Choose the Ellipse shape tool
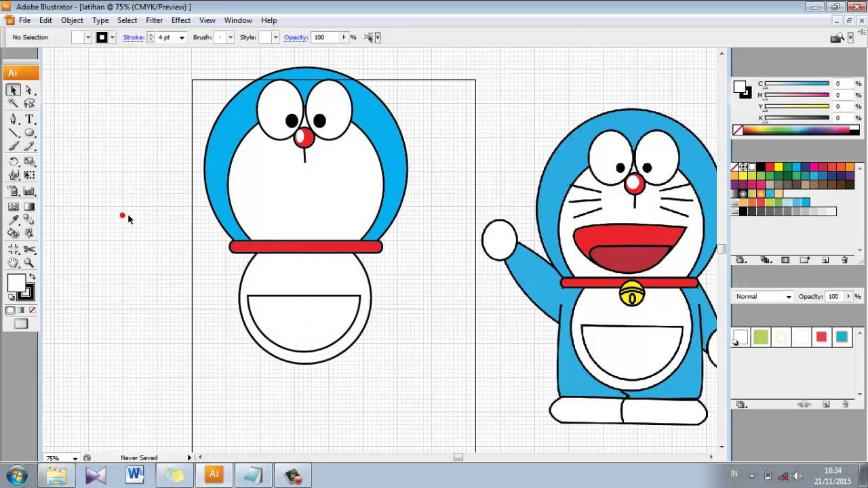The image size is (868, 488). pos(29,133)
